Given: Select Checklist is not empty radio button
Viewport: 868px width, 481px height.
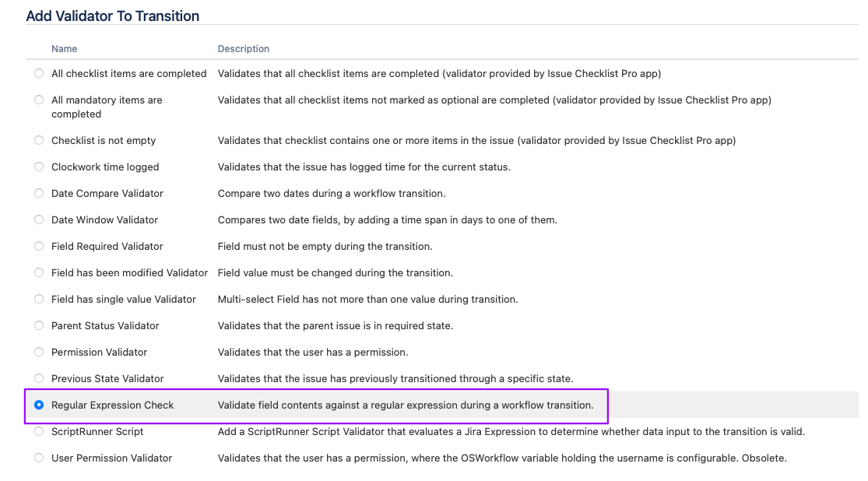Looking at the screenshot, I should pyautogui.click(x=39, y=140).
